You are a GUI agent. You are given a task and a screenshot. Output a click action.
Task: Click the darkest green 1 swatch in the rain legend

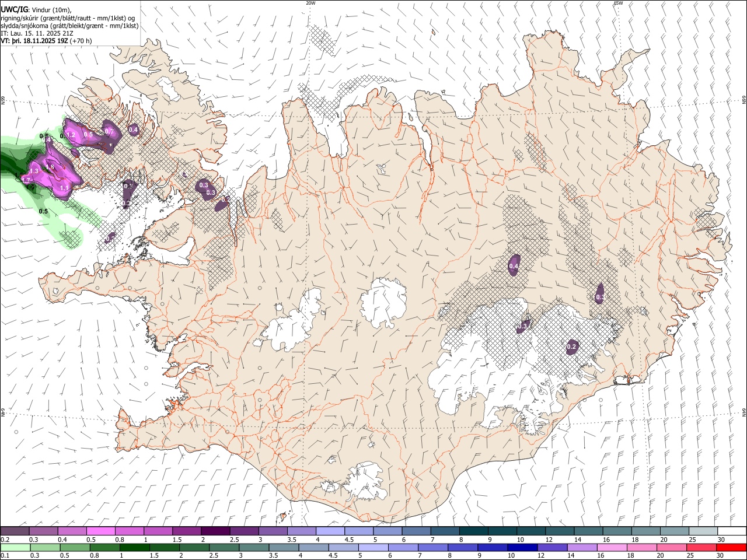[x=135, y=547]
